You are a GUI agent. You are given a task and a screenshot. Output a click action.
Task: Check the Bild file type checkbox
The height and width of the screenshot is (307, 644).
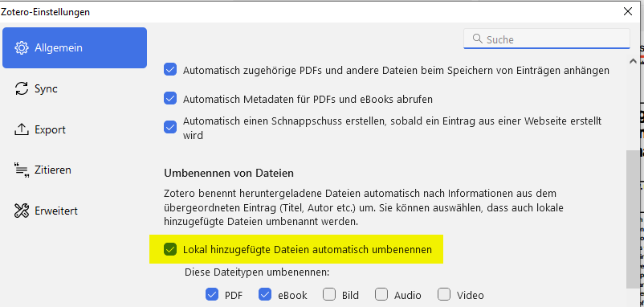pyautogui.click(x=329, y=294)
